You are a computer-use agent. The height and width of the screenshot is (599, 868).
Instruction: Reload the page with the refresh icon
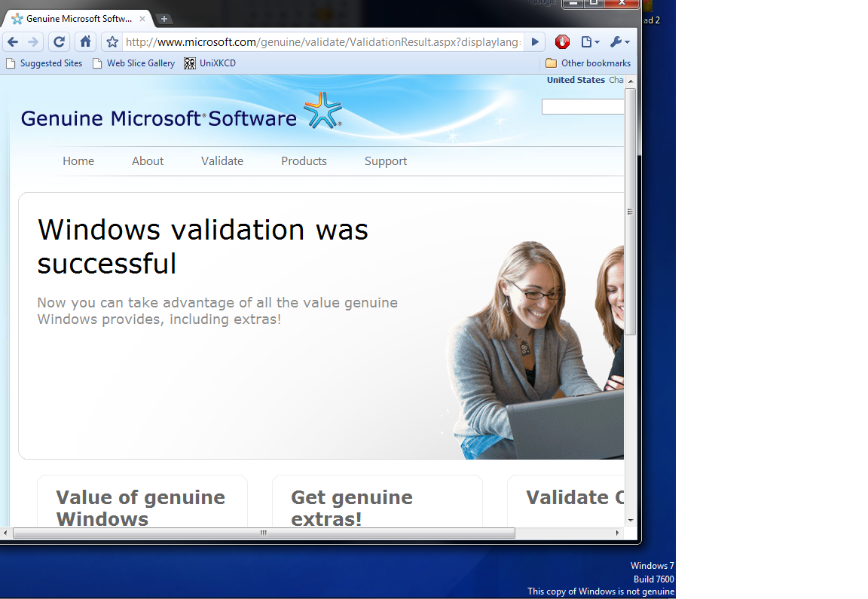click(60, 42)
